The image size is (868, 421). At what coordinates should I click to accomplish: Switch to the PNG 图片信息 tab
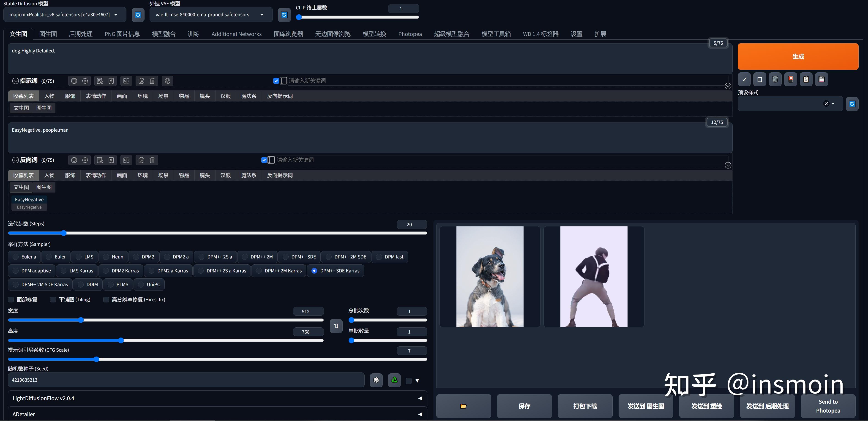122,34
